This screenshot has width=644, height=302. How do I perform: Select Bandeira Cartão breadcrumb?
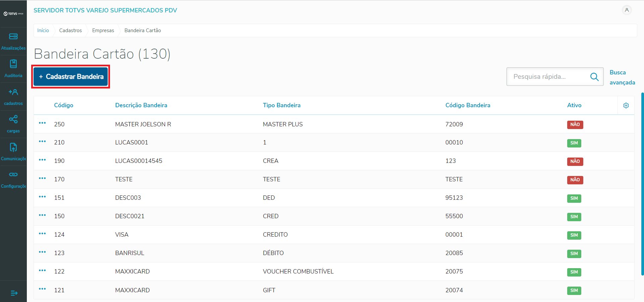143,31
